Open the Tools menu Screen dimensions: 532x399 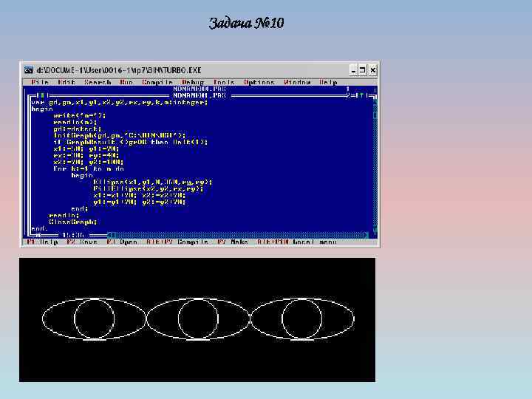click(224, 82)
